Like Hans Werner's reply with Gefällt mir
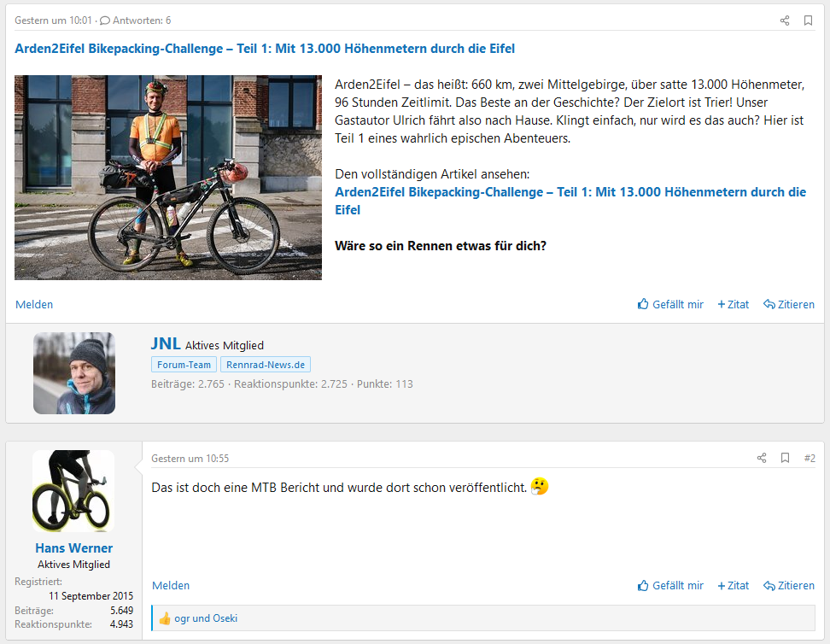 670,586
